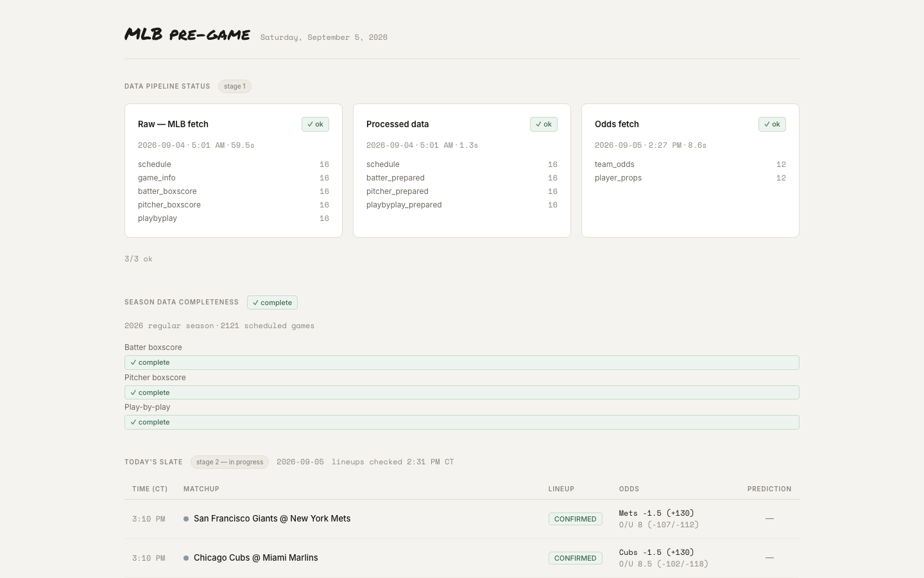Click the CONFIRMED badge for Cubs @ Marlins
Image resolution: width=924 pixels, height=578 pixels.
point(575,558)
